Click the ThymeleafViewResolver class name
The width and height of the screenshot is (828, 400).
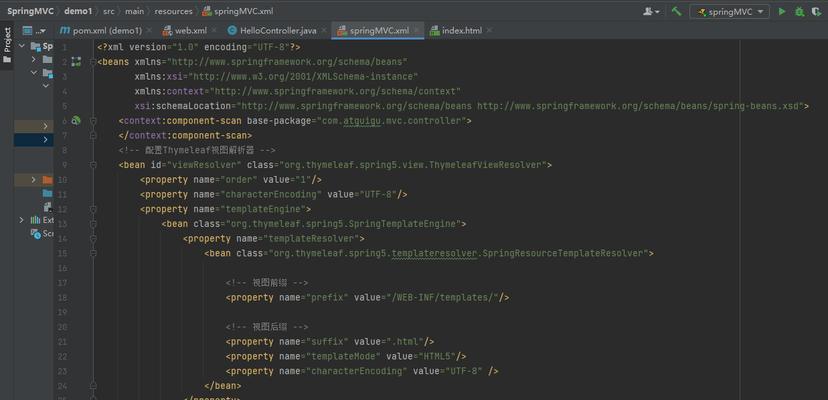pos(488,165)
